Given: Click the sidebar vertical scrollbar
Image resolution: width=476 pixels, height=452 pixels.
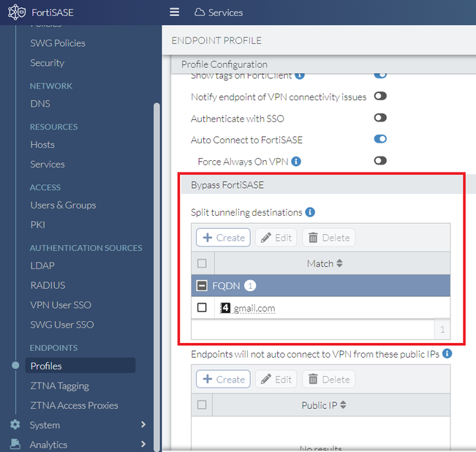Looking at the screenshot, I should tap(156, 276).
